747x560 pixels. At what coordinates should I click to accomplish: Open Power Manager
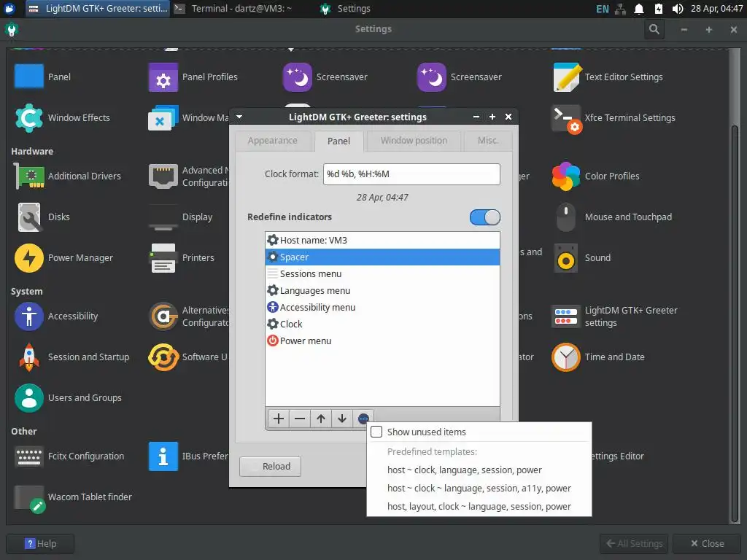[29, 257]
